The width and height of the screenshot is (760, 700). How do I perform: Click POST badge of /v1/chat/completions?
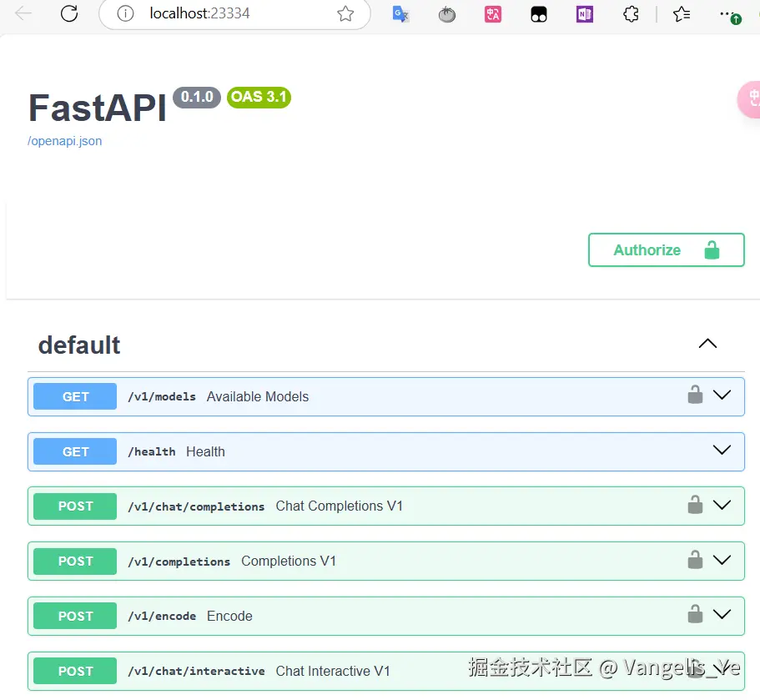click(75, 506)
